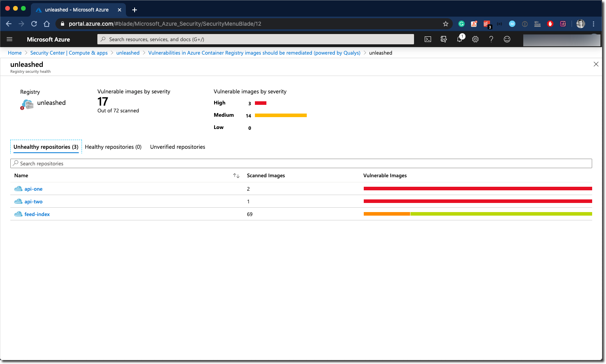Open the directory and subscription filter
Screen dimensions: 606x364
coord(444,39)
